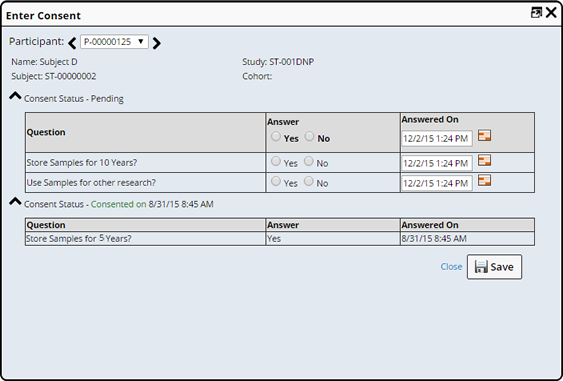Choose No for Use Samples for other research
The height and width of the screenshot is (381, 563).
308,181
